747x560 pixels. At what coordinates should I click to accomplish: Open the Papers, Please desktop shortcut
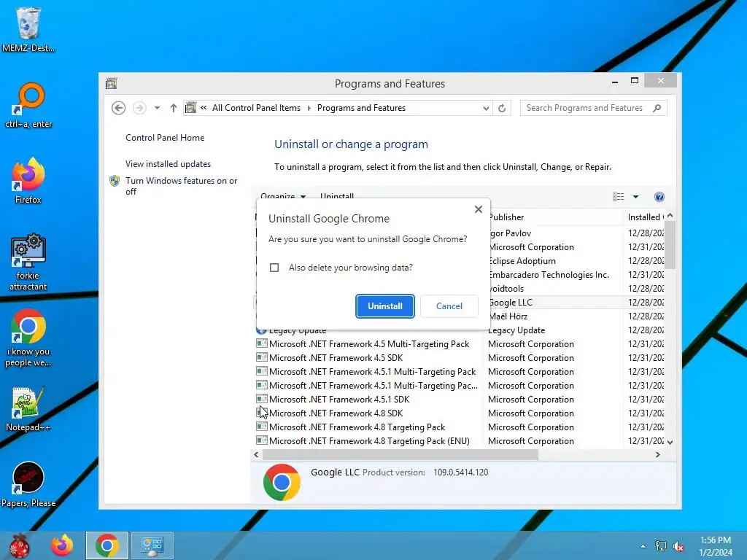pos(28,484)
